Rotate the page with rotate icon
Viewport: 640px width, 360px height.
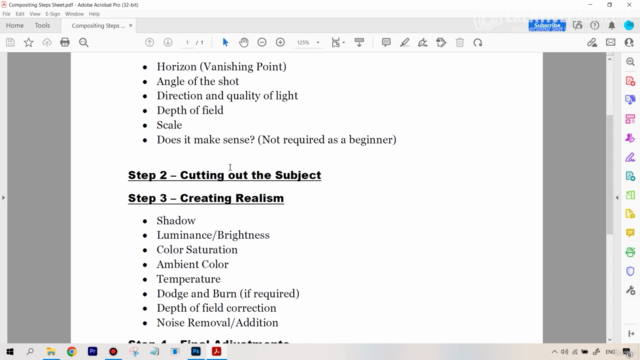click(478, 42)
